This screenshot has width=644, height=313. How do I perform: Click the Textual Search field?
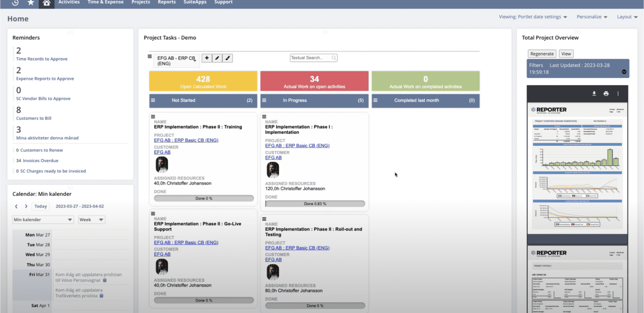point(314,58)
